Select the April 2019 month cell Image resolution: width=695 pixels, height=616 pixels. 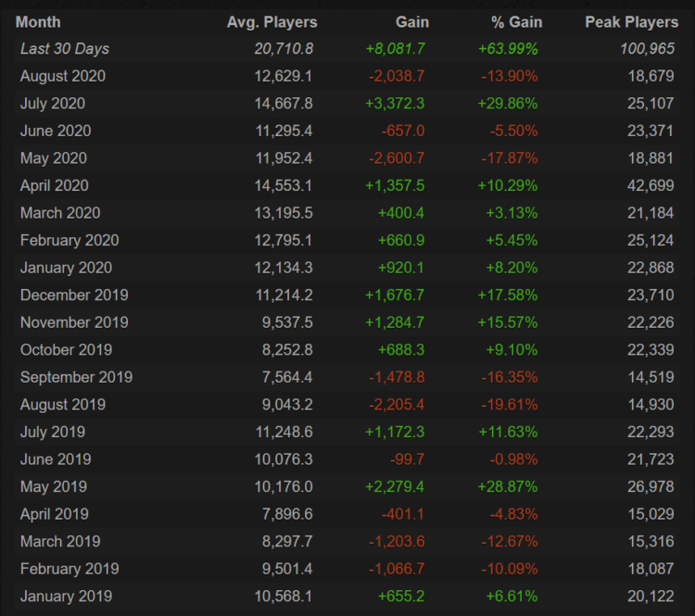coord(55,514)
